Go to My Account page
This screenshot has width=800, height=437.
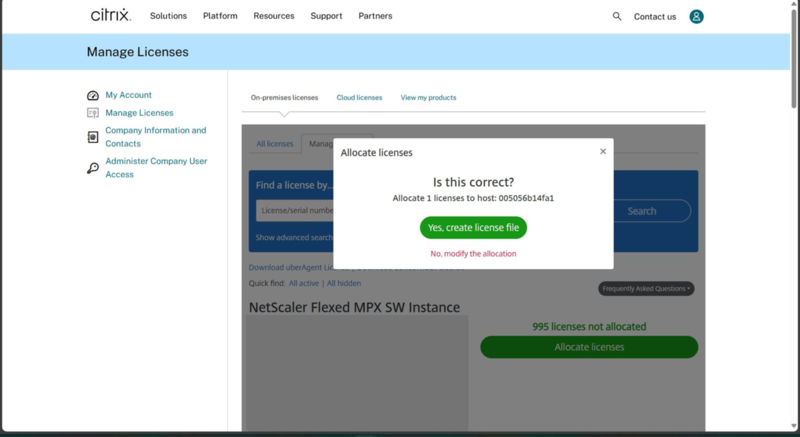[129, 95]
